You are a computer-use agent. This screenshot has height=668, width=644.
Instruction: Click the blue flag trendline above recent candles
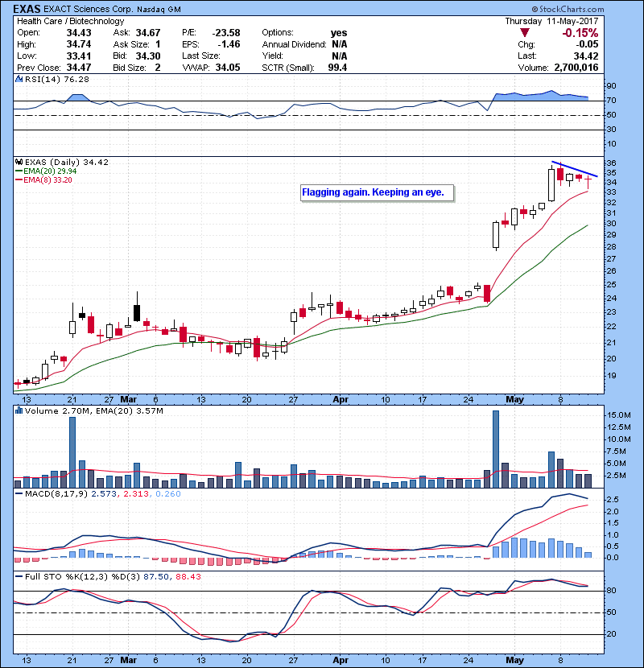coord(575,169)
